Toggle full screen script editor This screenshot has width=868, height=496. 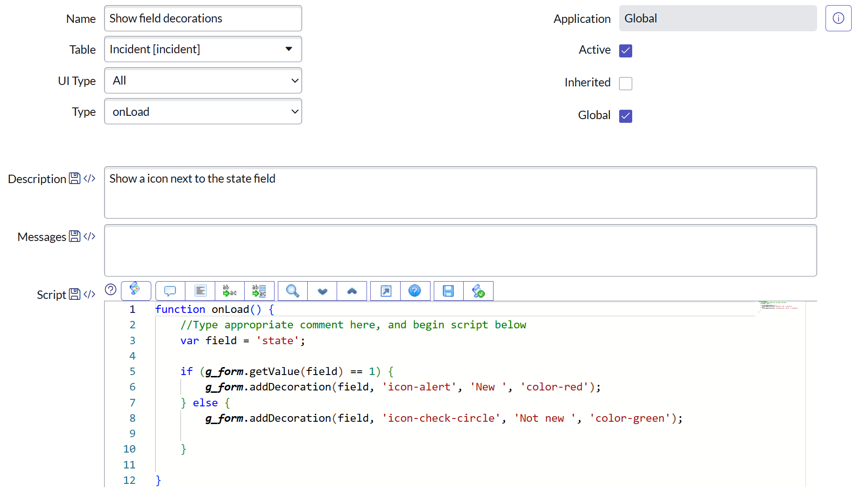tap(386, 291)
